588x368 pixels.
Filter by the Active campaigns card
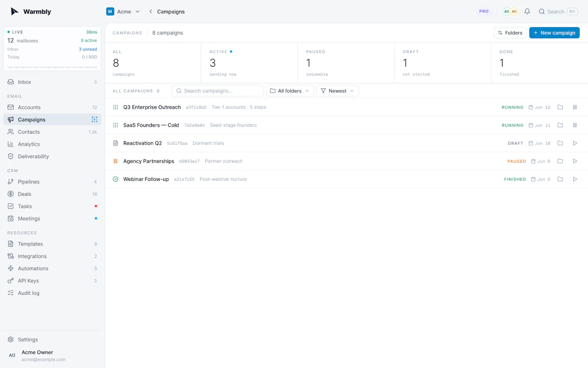click(250, 63)
